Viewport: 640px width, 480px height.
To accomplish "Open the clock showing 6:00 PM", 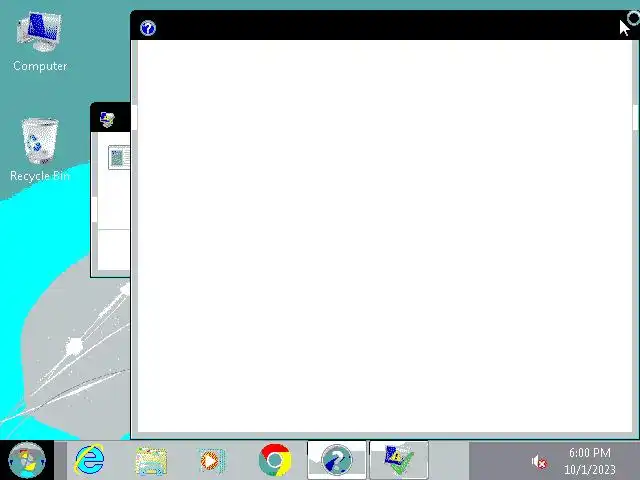I will [590, 461].
